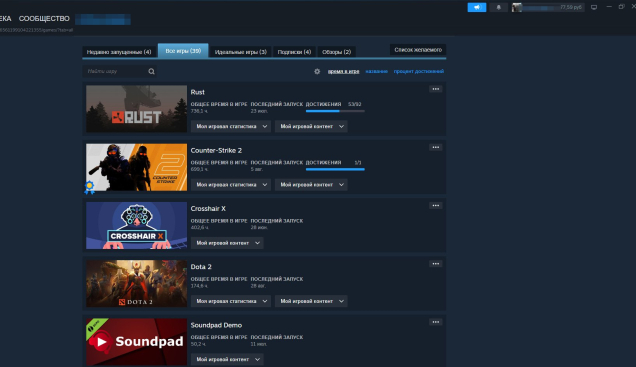
Task: Open three-dots menu for Counter-Strike 2
Action: tap(436, 147)
